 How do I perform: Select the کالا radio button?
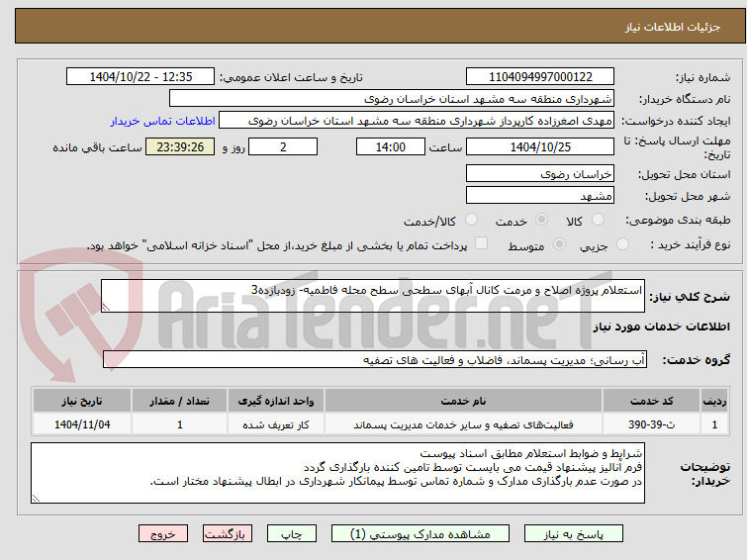[x=598, y=220]
